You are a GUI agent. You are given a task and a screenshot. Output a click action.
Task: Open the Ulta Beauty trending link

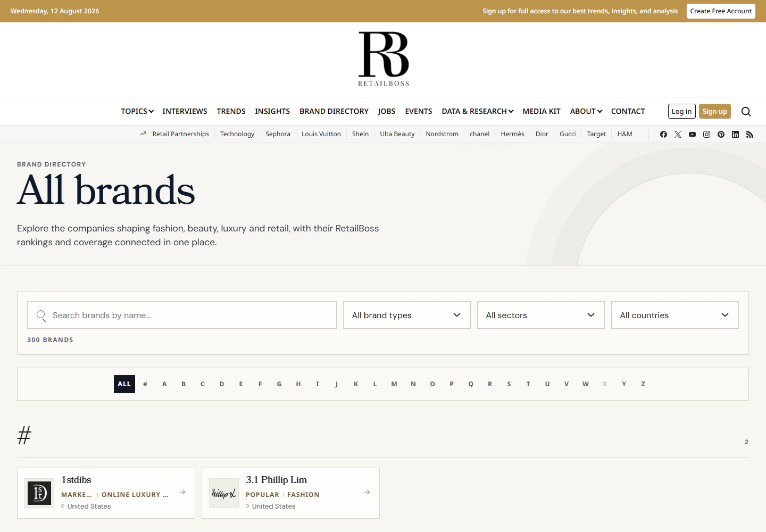click(x=397, y=134)
